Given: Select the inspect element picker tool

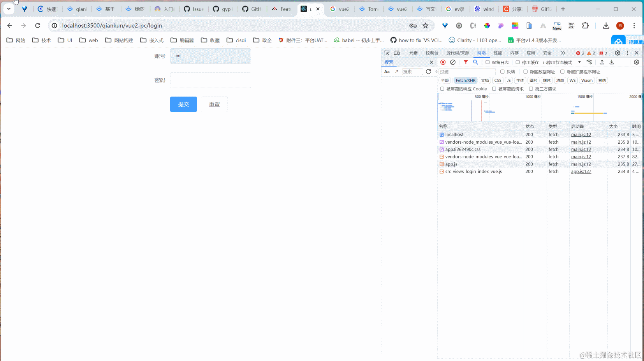Looking at the screenshot, I should [x=387, y=53].
